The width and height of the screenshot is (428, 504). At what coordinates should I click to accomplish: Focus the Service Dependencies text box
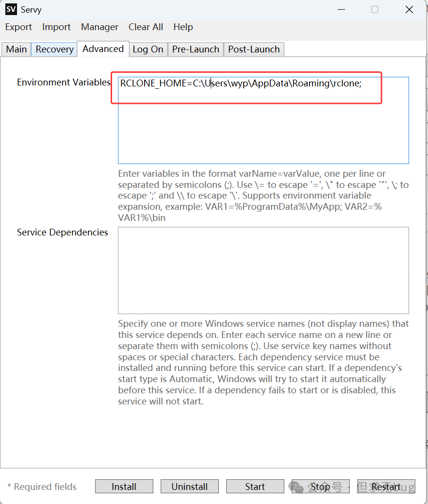[263, 270]
